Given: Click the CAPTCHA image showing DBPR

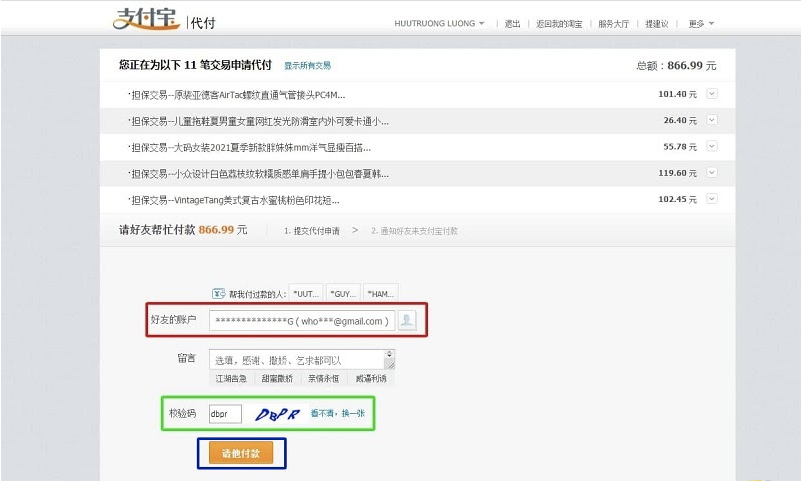Looking at the screenshot, I should point(277,414).
